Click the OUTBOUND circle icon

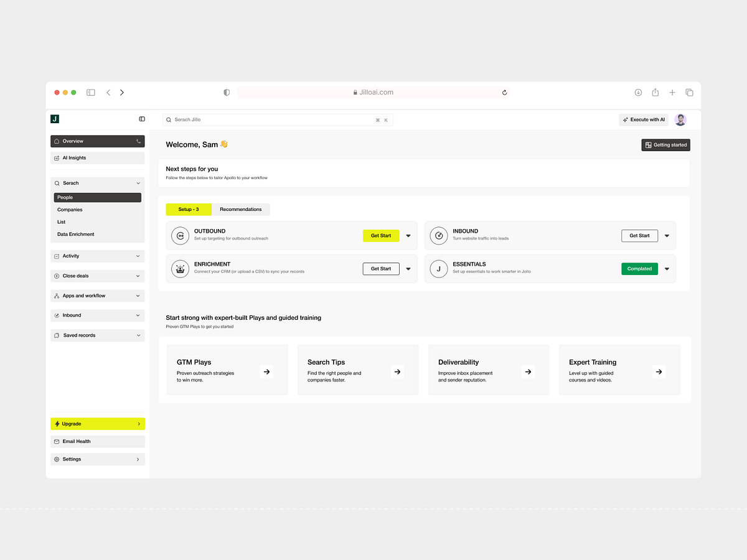180,236
